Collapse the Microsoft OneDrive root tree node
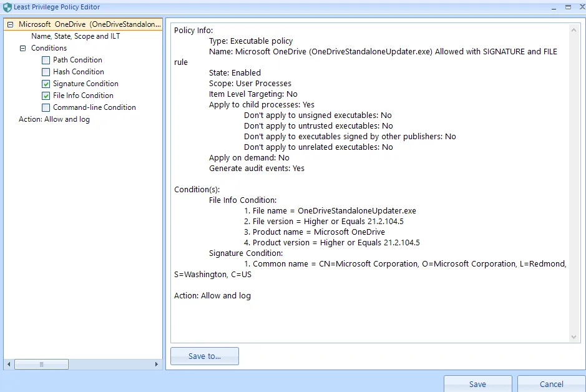 tap(10, 24)
